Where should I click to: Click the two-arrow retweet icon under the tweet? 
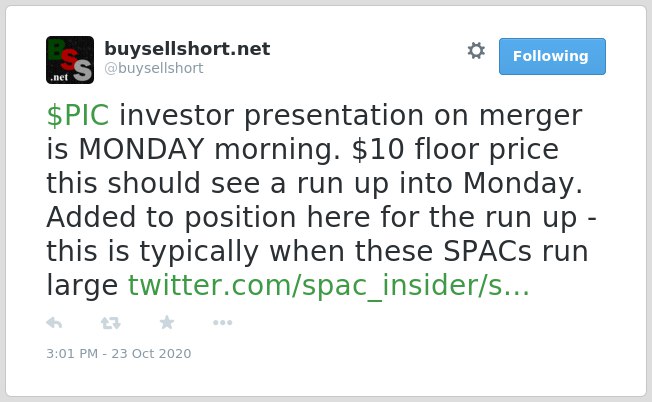(x=111, y=323)
